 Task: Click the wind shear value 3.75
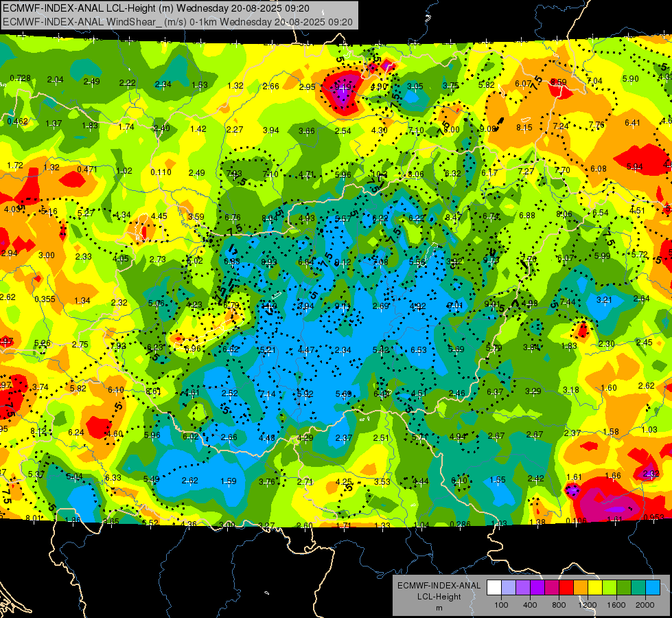[x=451, y=86]
